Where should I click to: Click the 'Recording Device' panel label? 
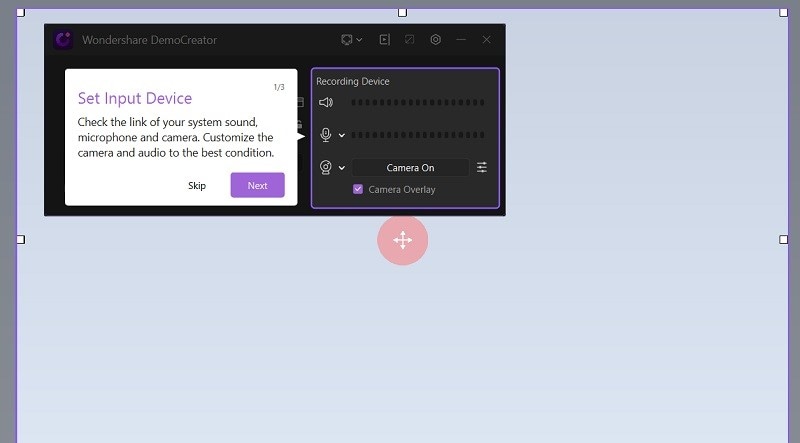[353, 81]
